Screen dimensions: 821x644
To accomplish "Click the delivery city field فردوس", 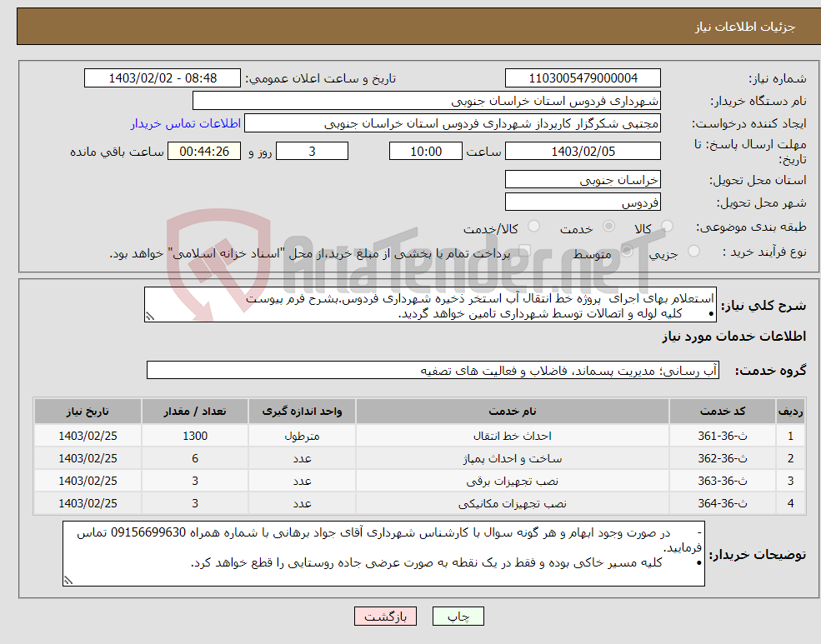I will (x=583, y=202).
